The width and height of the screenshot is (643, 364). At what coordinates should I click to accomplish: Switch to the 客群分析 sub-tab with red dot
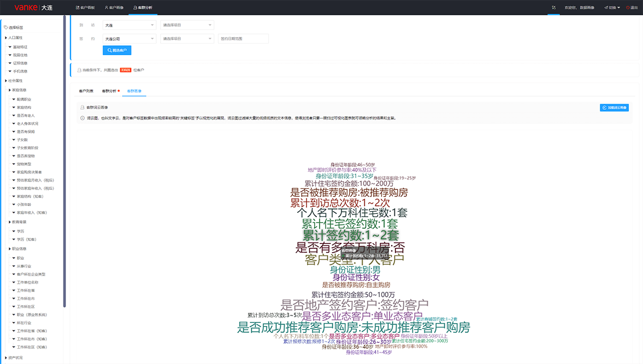109,91
